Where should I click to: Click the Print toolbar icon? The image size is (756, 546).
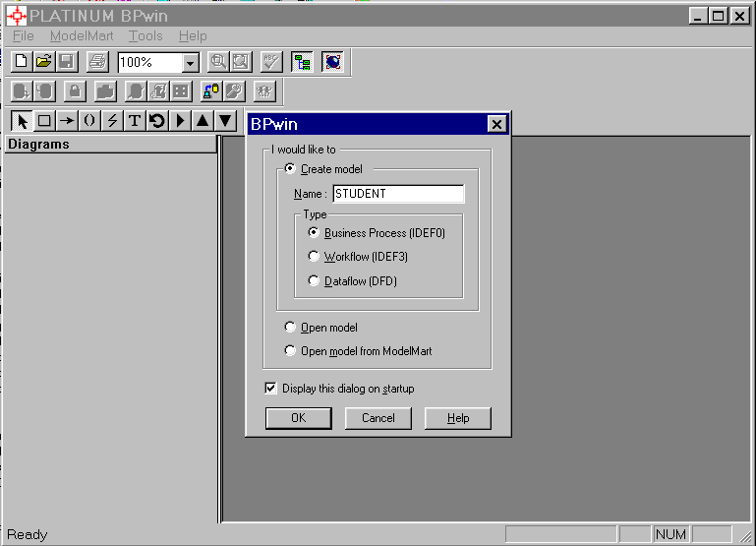pos(96,62)
